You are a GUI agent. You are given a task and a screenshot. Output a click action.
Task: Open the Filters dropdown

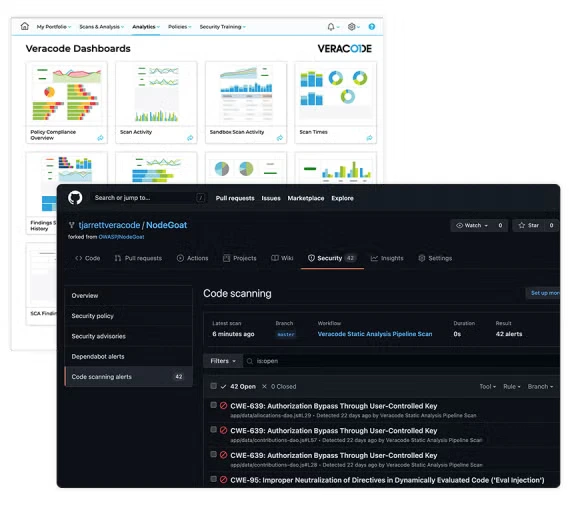223,361
